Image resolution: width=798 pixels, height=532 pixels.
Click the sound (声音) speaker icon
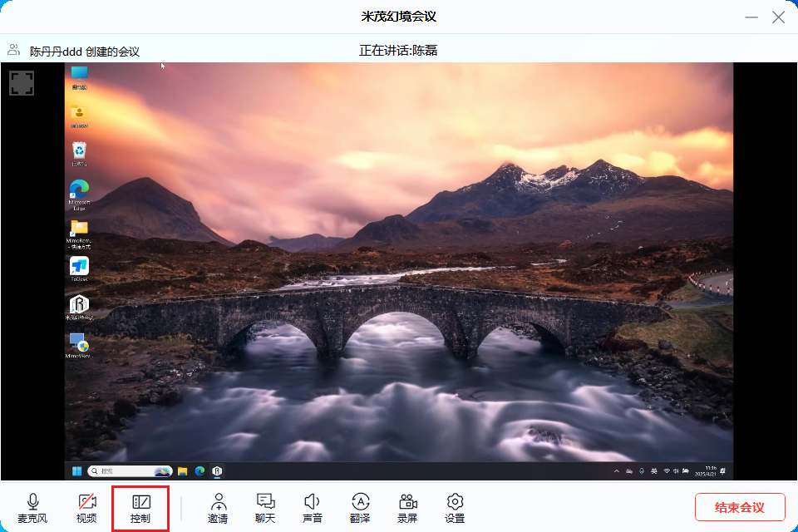point(312,508)
